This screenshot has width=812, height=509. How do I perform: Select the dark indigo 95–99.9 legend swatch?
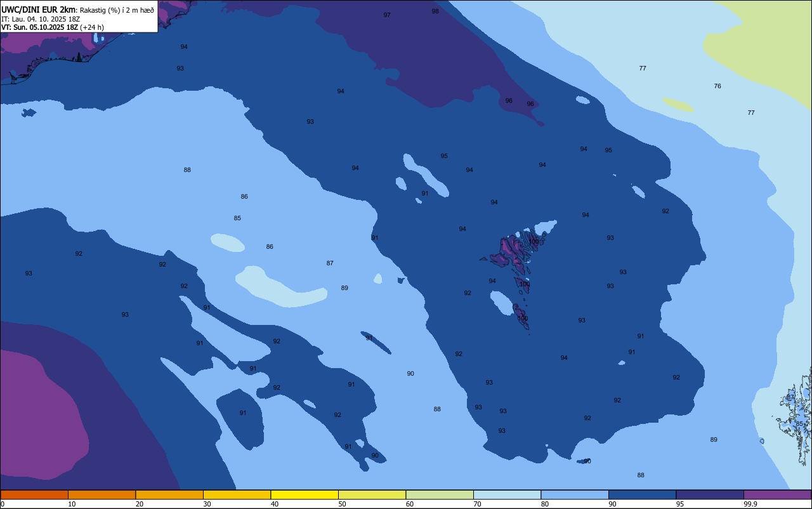coord(710,494)
